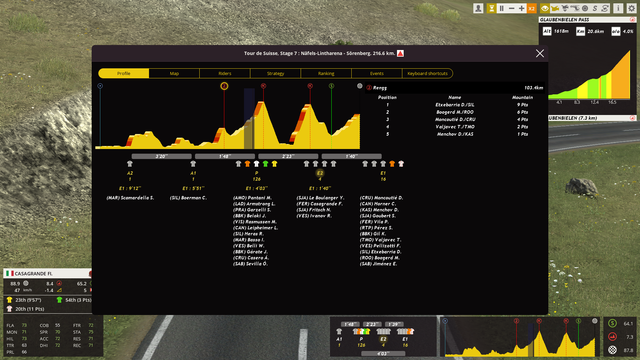Decrease game speed with minus button

pyautogui.click(x=511, y=8)
